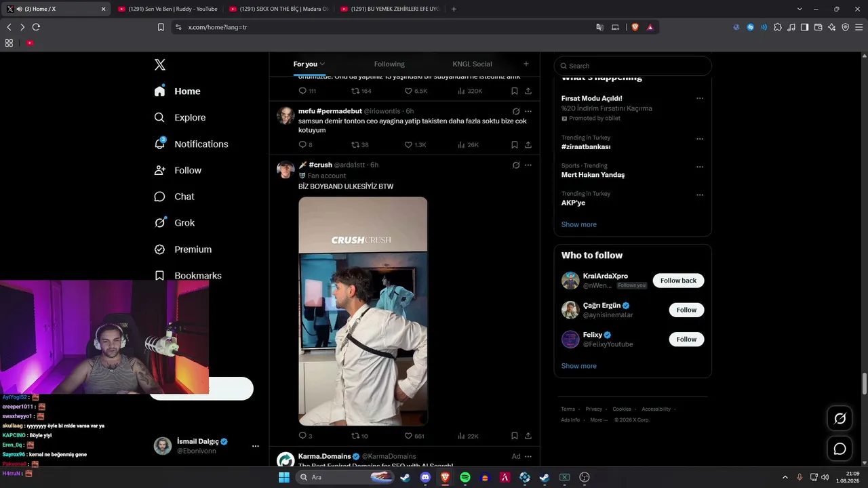Like the mefu #permadebut post
The width and height of the screenshot is (868, 488).
tap(408, 145)
